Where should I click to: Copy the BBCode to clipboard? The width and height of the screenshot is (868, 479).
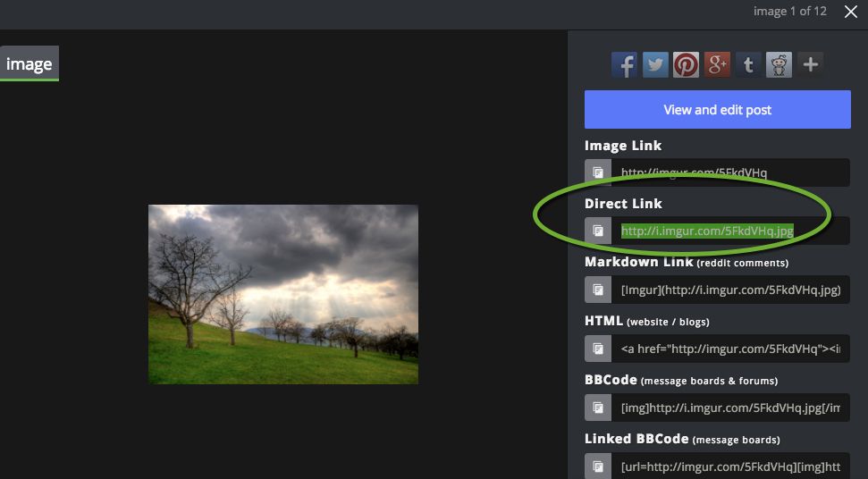coord(598,408)
